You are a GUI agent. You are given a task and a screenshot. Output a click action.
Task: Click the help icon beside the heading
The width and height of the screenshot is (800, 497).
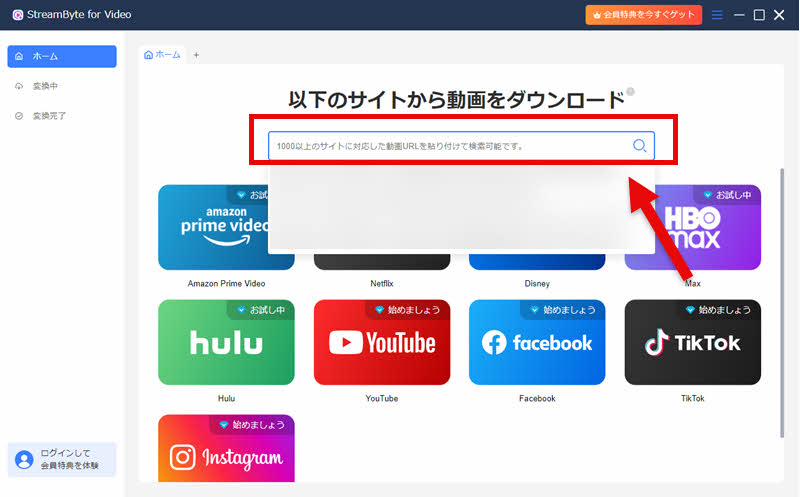(x=631, y=91)
